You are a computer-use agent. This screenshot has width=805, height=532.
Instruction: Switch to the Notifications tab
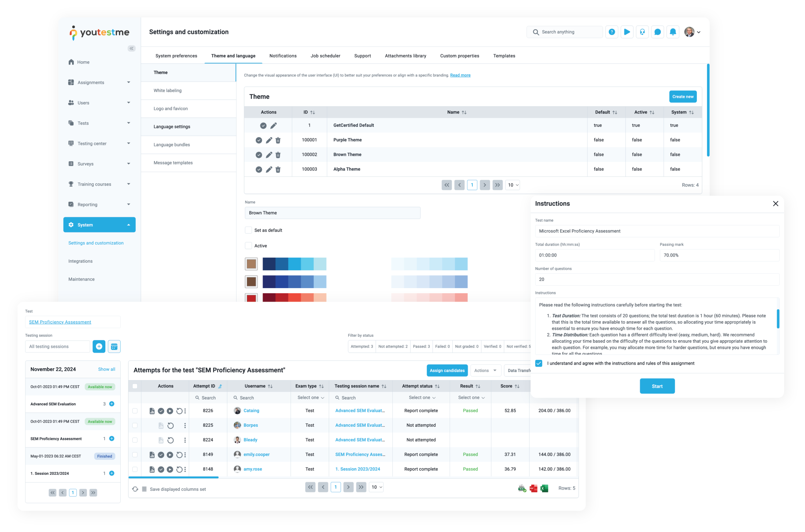click(283, 56)
